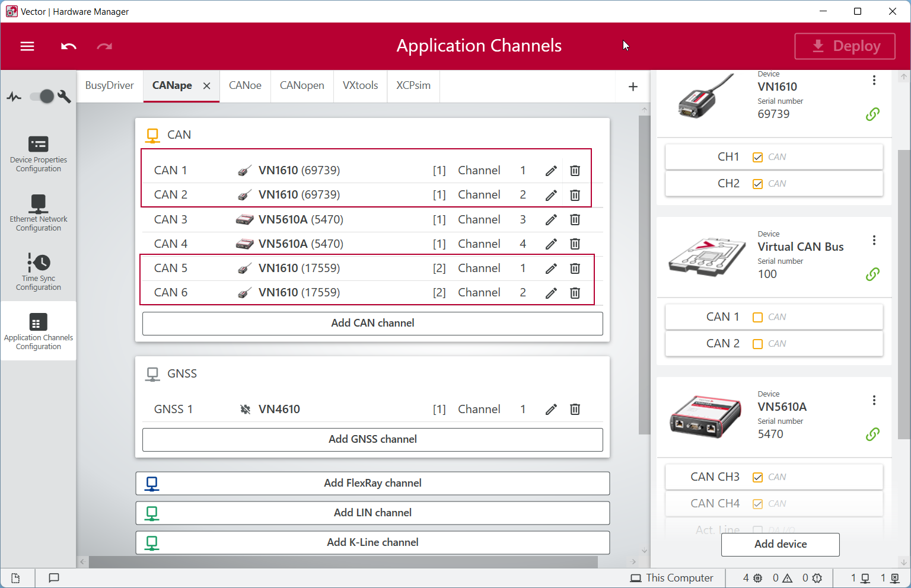Click the Add device button
911x588 pixels.
point(781,545)
